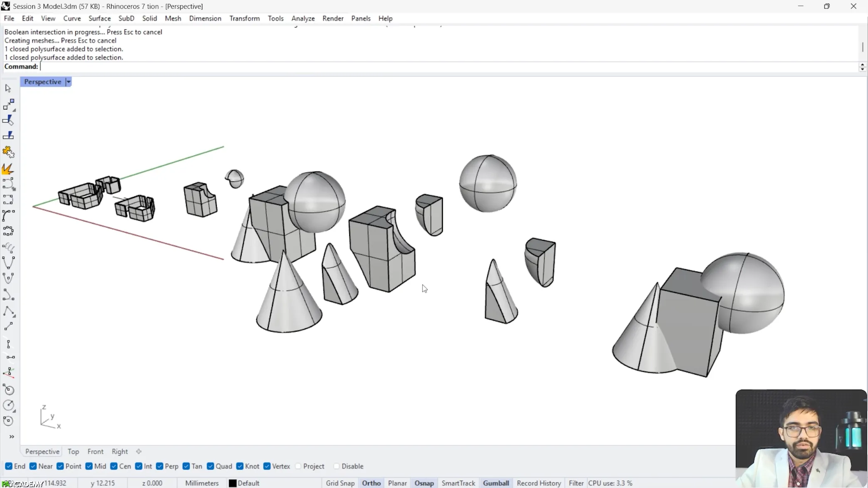Image resolution: width=868 pixels, height=488 pixels.
Task: Click the Gumball status bar button
Action: point(496,483)
